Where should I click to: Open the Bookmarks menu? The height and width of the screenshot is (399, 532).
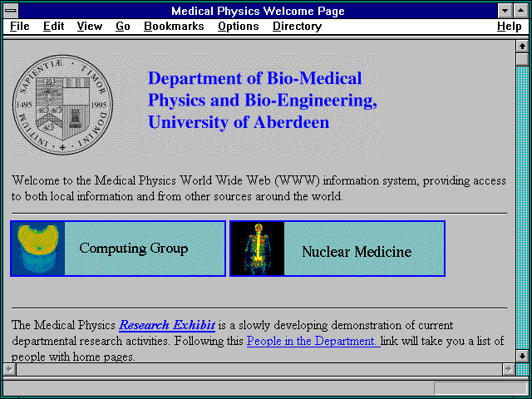[x=174, y=27]
